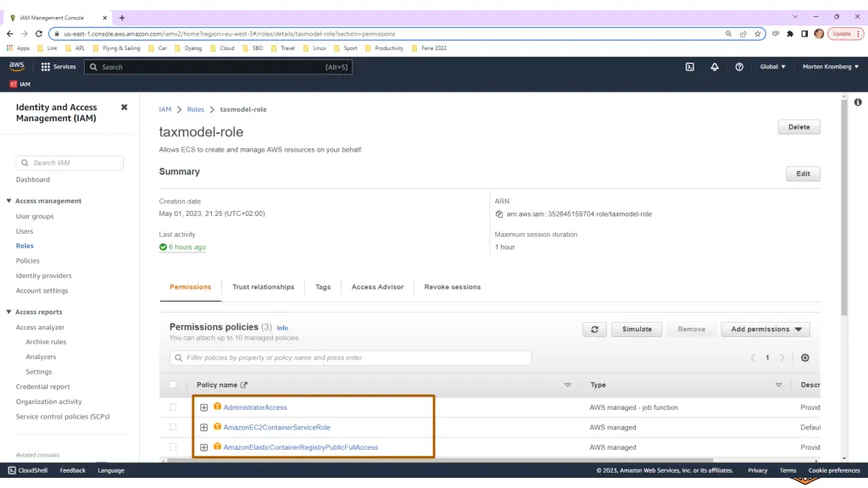Open the notifications bell
The image size is (868, 488).
point(715,67)
